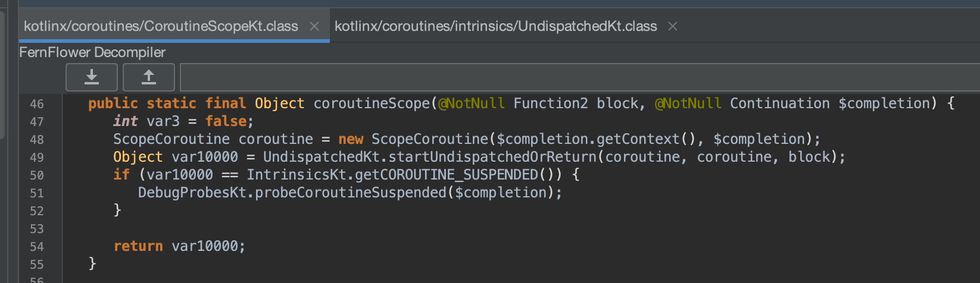Click the download arrow toolbar button
The height and width of the screenshot is (283, 980).
pyautogui.click(x=92, y=77)
